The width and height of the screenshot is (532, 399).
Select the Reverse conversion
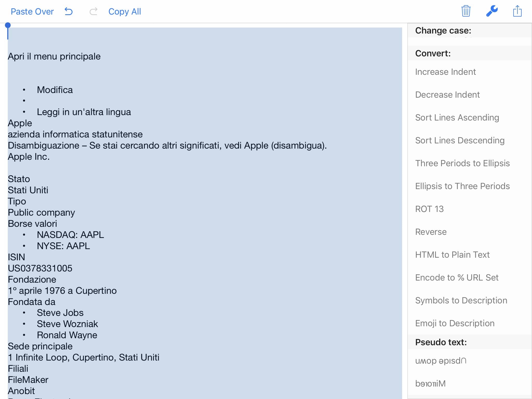coord(431,232)
